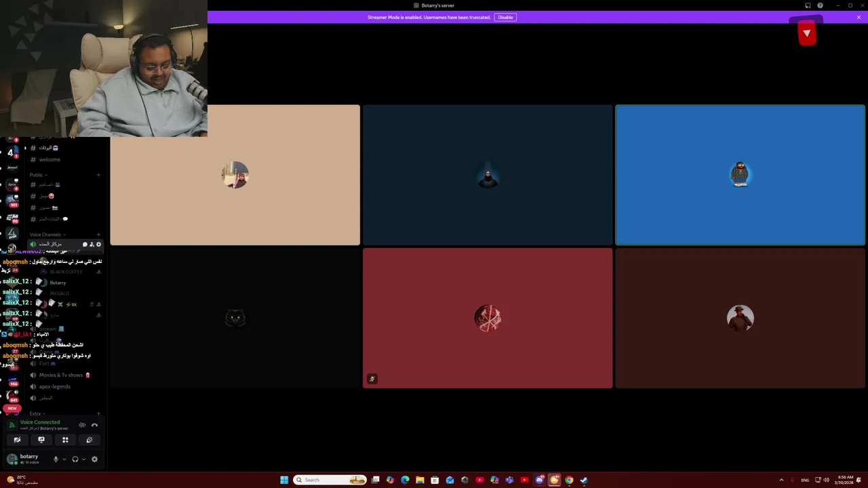Open Voice Connected connection details

tap(40, 422)
